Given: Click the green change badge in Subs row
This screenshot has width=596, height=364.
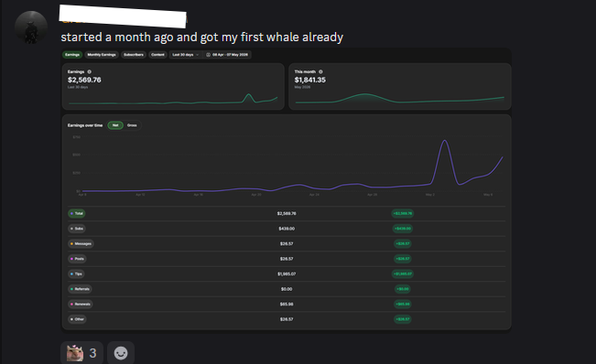Looking at the screenshot, I should [403, 229].
